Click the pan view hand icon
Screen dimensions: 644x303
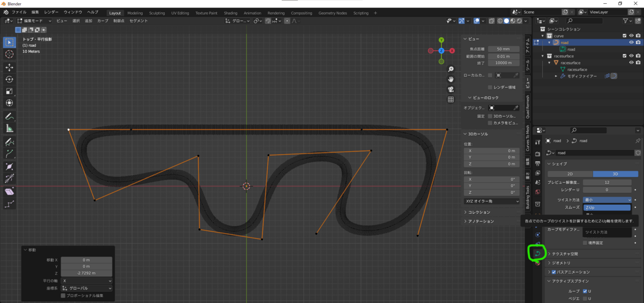[451, 80]
